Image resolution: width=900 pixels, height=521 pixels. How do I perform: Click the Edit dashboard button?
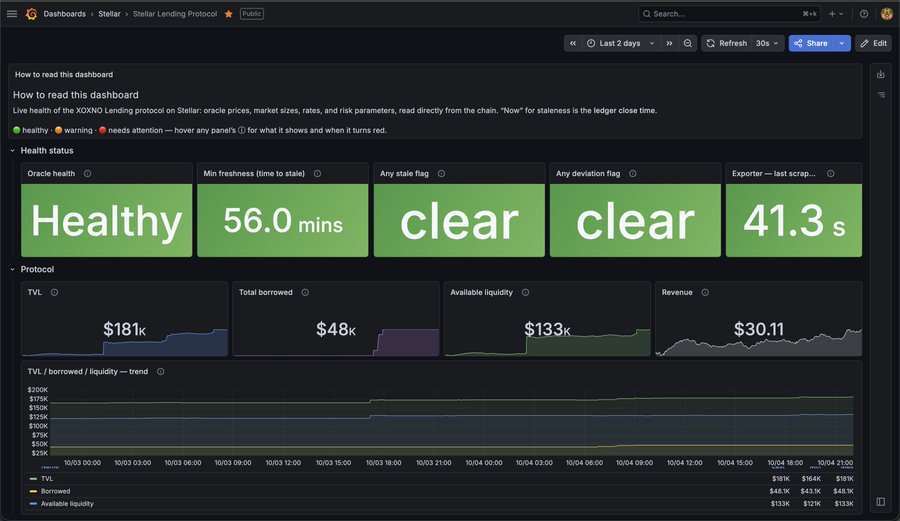pos(874,43)
